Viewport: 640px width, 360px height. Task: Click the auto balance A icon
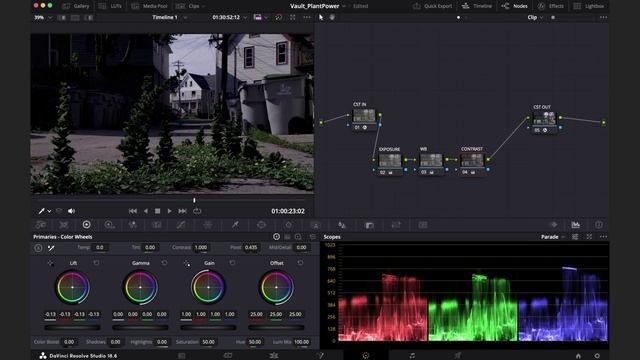38,247
